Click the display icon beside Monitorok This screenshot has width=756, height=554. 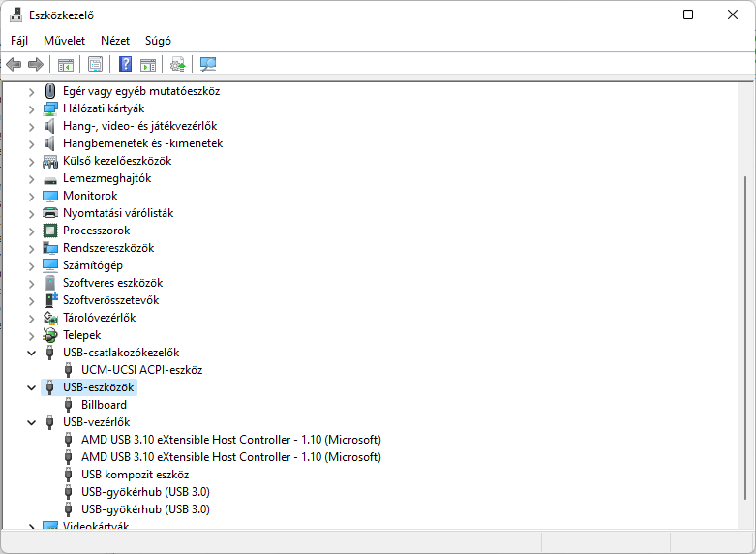(50, 196)
